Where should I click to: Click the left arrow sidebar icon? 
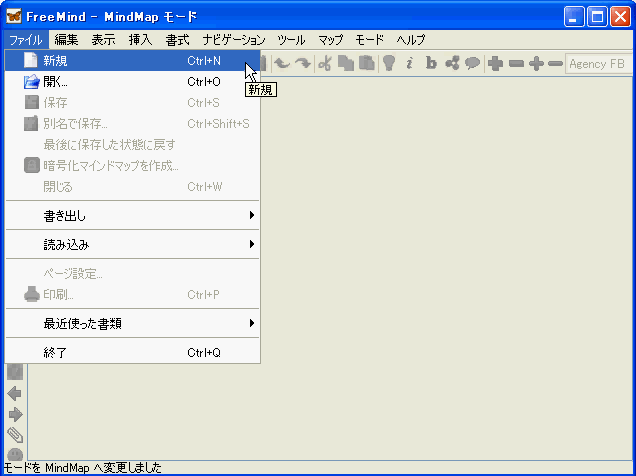[15, 393]
